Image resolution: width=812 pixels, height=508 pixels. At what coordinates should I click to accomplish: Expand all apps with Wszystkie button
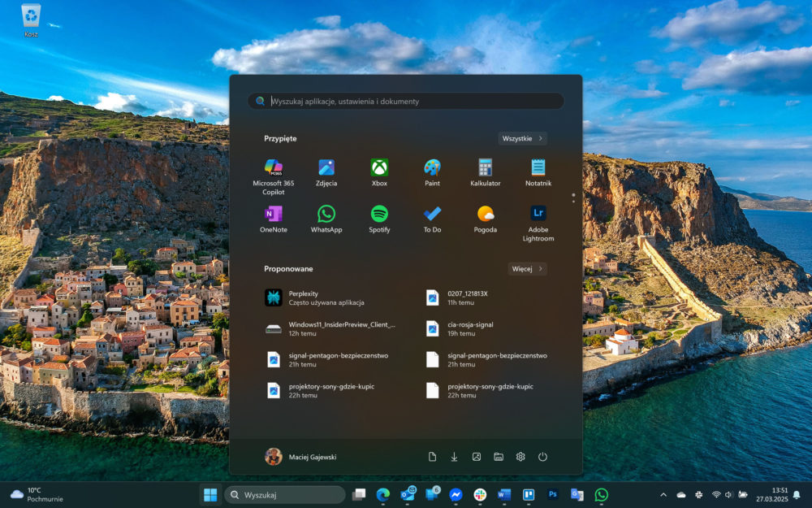[522, 138]
